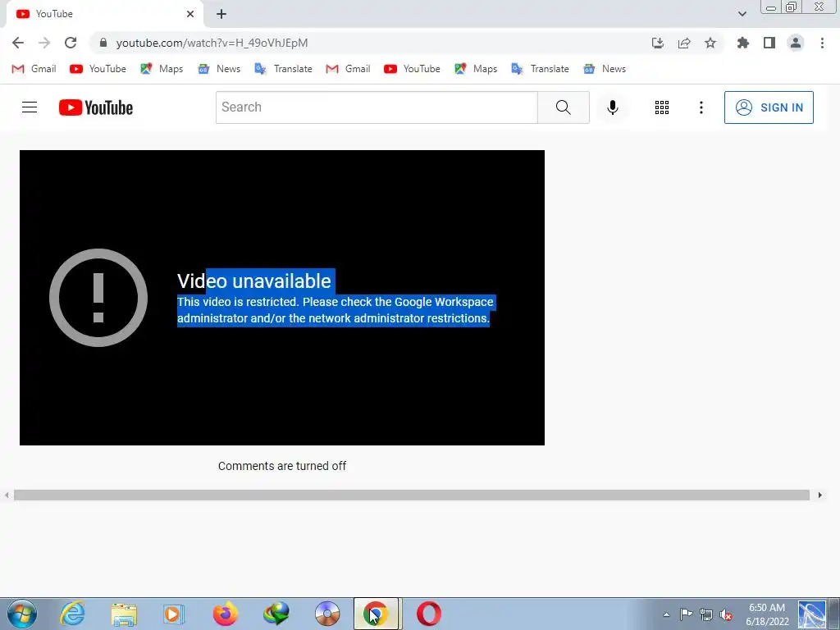Screen dimensions: 840x630
Task: Launch Firefox from the taskbar
Action: [225, 614]
